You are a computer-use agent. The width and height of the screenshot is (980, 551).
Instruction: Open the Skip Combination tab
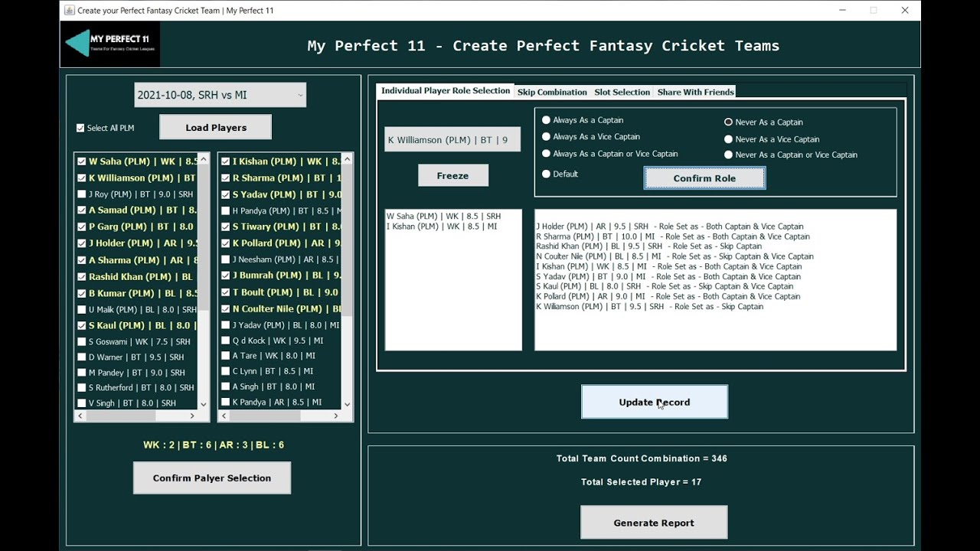point(552,92)
